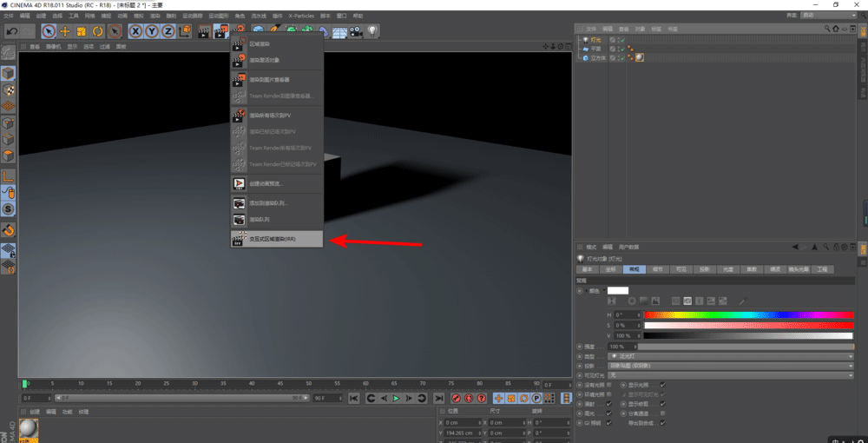This screenshot has width=868, height=443.
Task: Choose 渲染所有场次到PV entry
Action: [277, 116]
